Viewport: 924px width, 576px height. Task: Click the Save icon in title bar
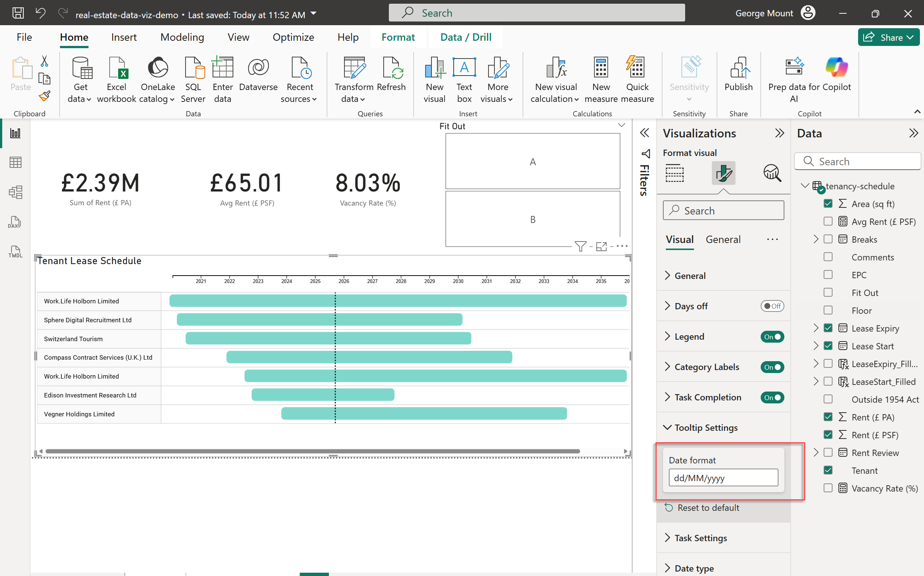point(18,14)
